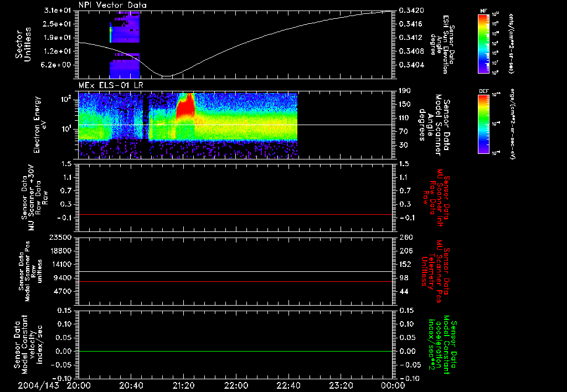567x392 pixels.
Task: Click the 20:40 time tick label
Action: pyautogui.click(x=131, y=385)
